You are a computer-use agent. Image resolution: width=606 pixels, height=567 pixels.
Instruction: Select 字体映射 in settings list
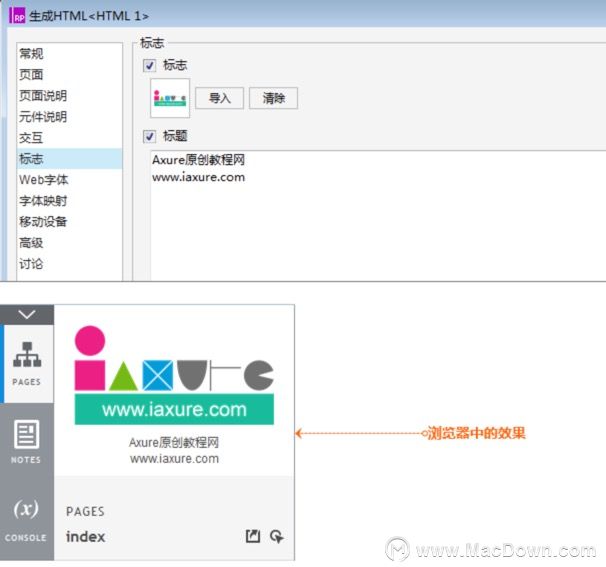(70, 201)
